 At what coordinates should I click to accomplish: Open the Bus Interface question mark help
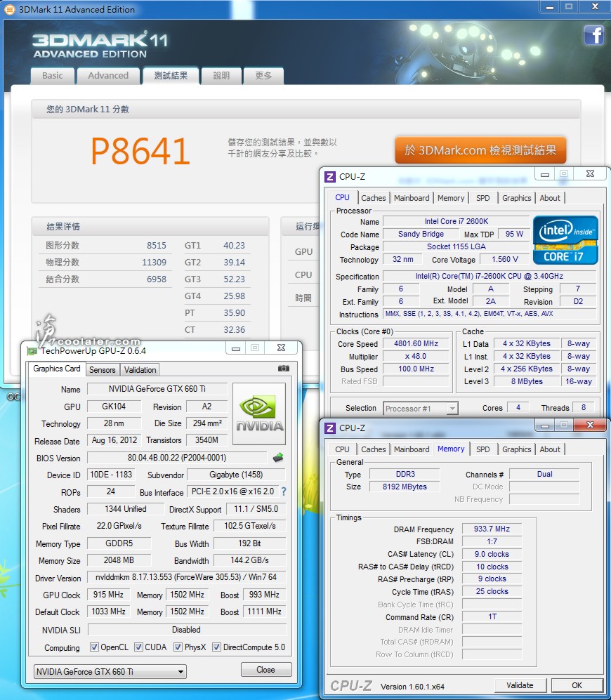[284, 491]
